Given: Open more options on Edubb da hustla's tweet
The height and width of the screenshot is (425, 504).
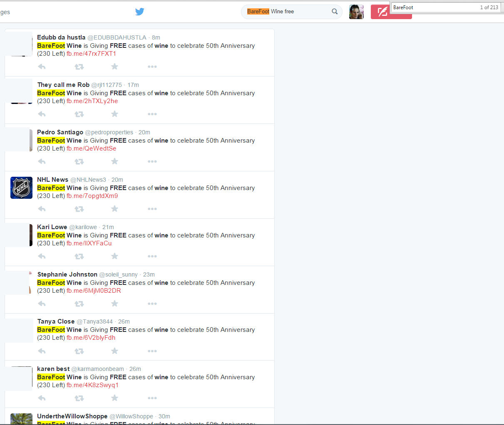Looking at the screenshot, I should [x=152, y=67].
